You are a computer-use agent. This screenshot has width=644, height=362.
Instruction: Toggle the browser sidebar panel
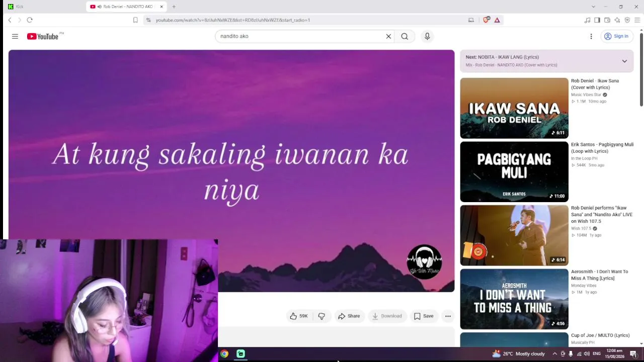pos(597,20)
